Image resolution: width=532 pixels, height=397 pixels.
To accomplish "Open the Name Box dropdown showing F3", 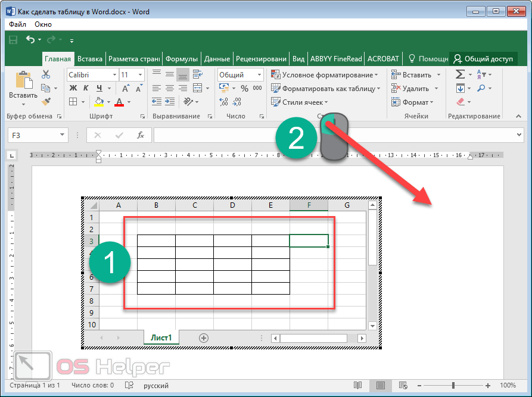I will [x=62, y=135].
